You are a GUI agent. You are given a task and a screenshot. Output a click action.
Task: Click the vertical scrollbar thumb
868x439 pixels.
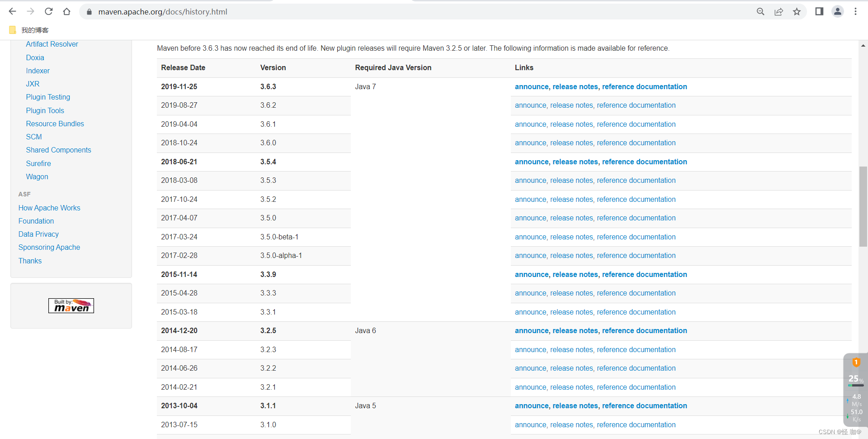coord(863,206)
